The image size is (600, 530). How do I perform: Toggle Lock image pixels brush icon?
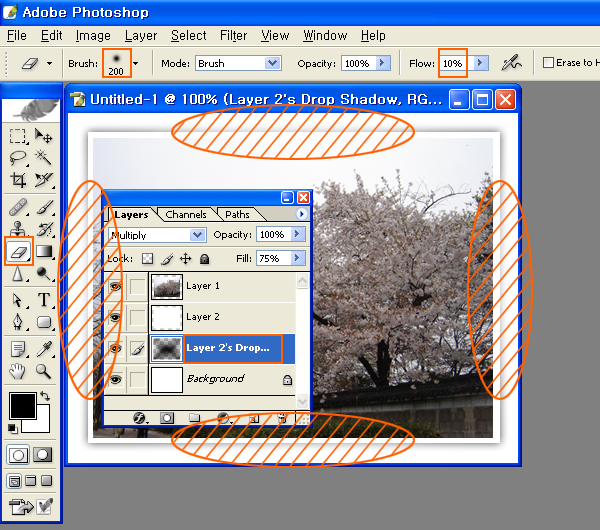point(167,259)
